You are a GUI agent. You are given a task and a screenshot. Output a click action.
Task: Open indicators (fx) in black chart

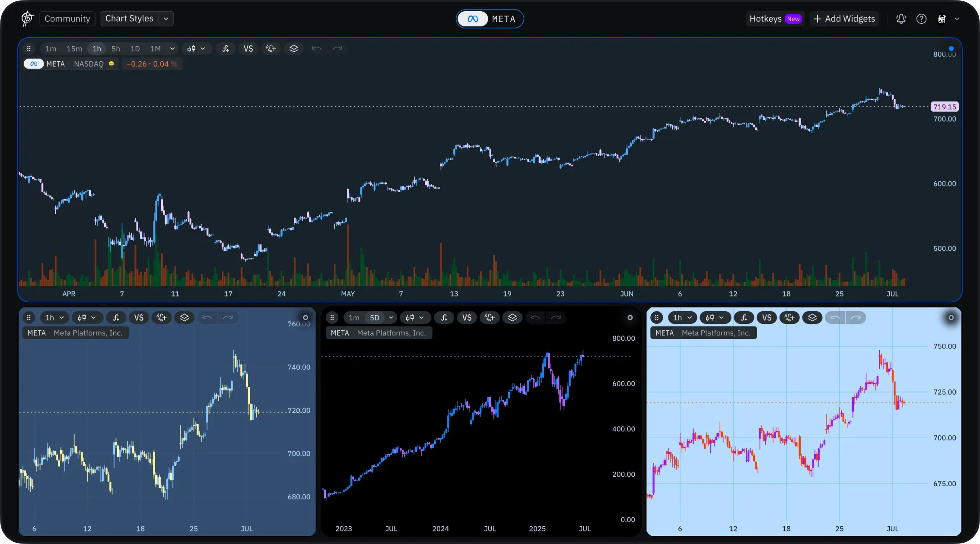pyautogui.click(x=444, y=318)
